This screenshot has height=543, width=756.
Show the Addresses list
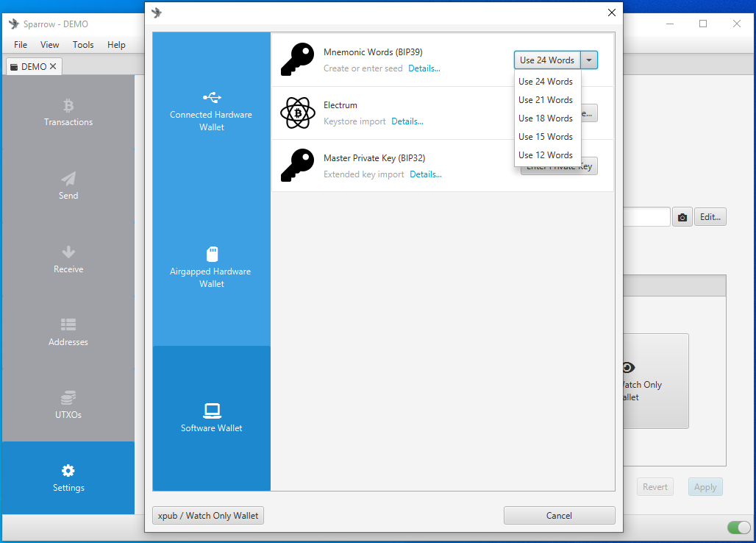tap(68, 333)
